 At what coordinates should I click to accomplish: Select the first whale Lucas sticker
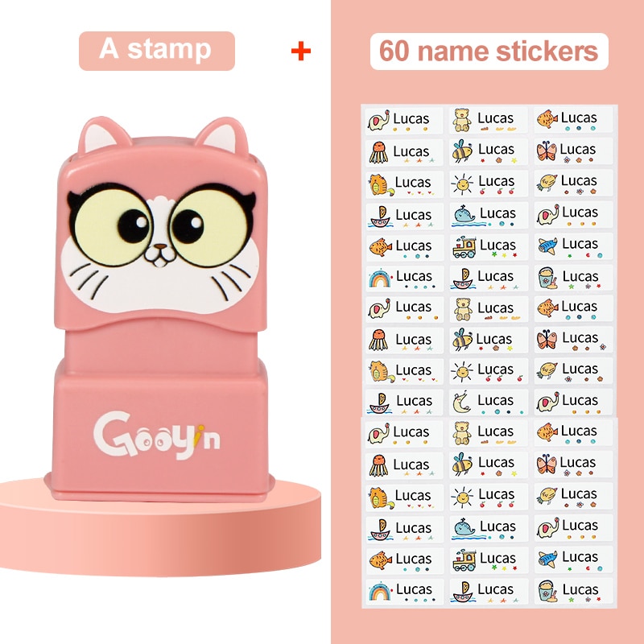(x=489, y=215)
